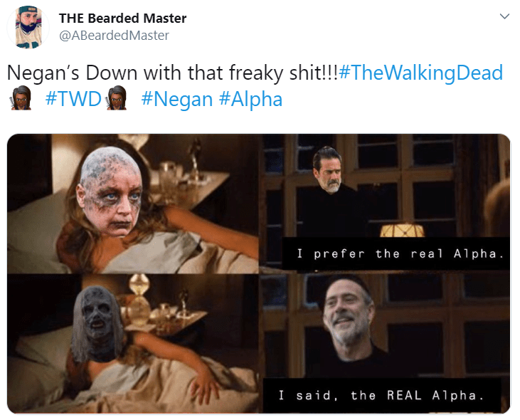
Task: Follow the #TheWalkingDead hashtag
Action: click(x=421, y=73)
